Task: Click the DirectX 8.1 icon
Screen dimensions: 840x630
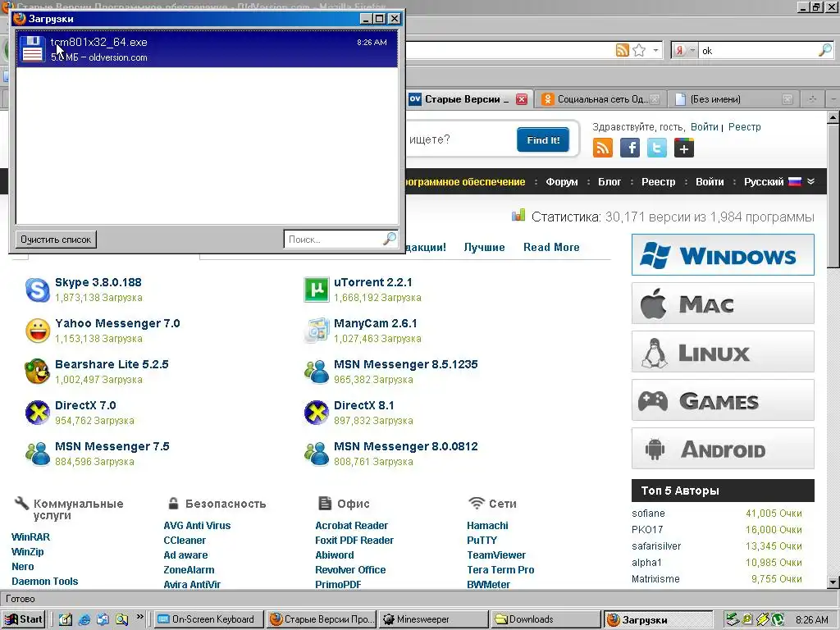Action: click(316, 413)
